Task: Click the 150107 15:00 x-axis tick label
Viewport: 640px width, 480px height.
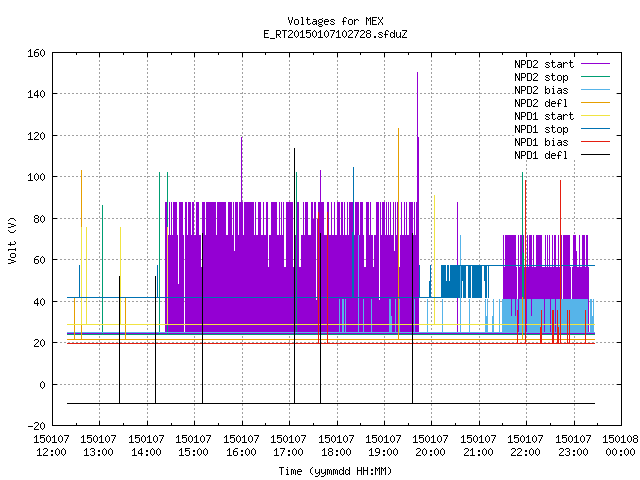Action: point(193,446)
